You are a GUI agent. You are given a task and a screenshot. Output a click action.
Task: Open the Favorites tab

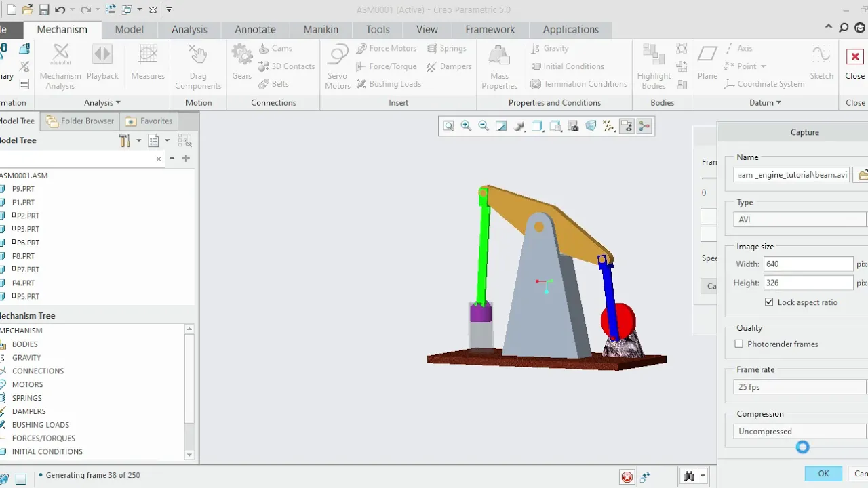pyautogui.click(x=149, y=121)
